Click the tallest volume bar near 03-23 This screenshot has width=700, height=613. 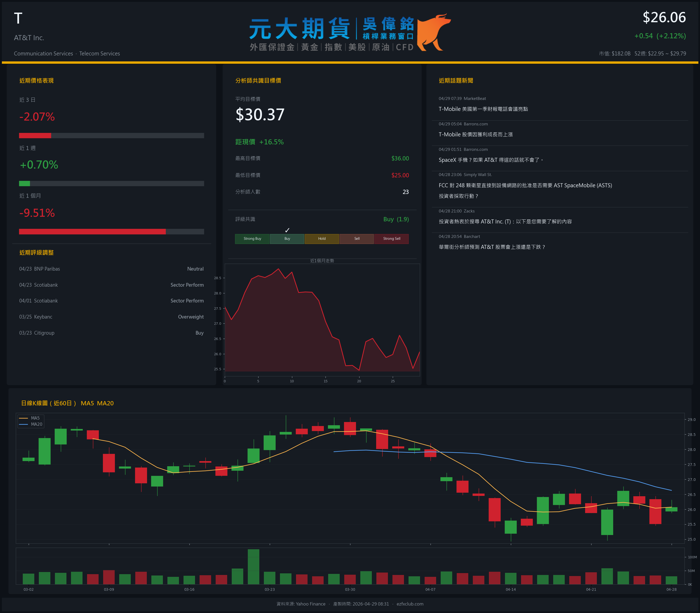pos(253,566)
